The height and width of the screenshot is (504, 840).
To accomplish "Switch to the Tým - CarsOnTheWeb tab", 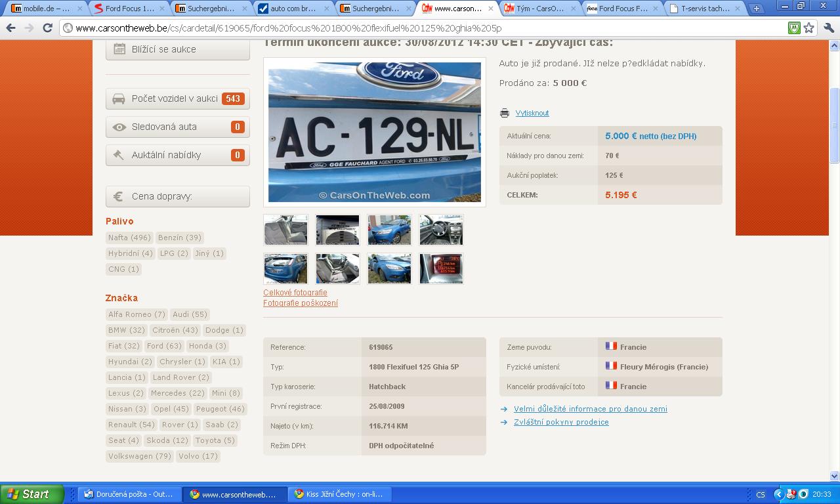I will coord(539,9).
